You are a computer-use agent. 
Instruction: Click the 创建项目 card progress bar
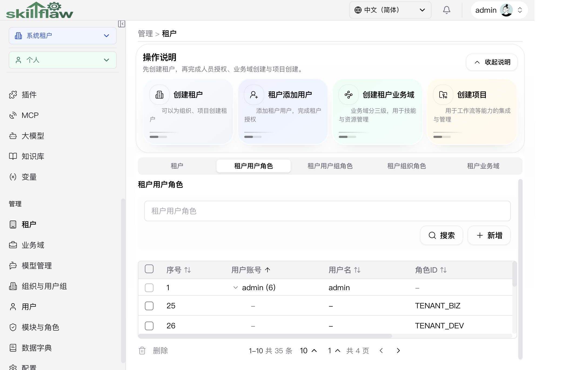pos(442,137)
